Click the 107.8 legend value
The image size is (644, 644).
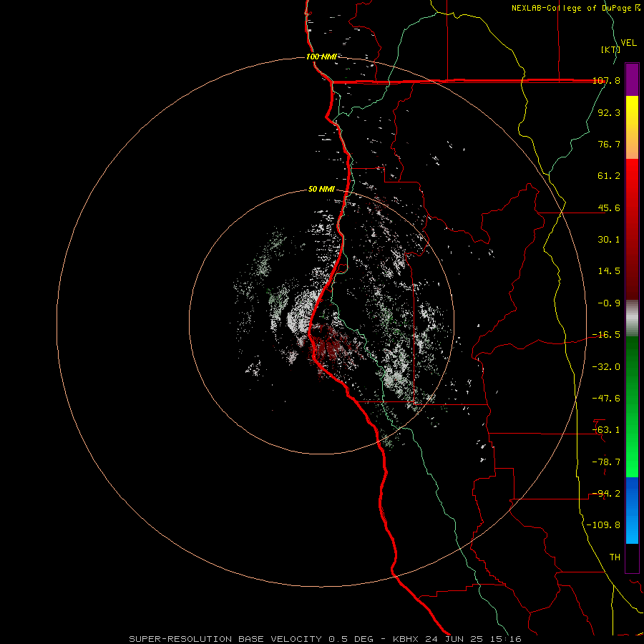pyautogui.click(x=607, y=81)
